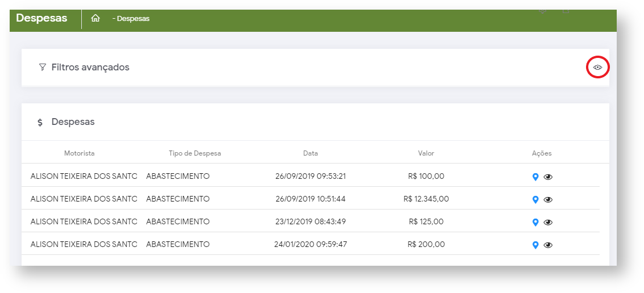
Task: Sort by the Motorista column header
Action: click(x=80, y=153)
